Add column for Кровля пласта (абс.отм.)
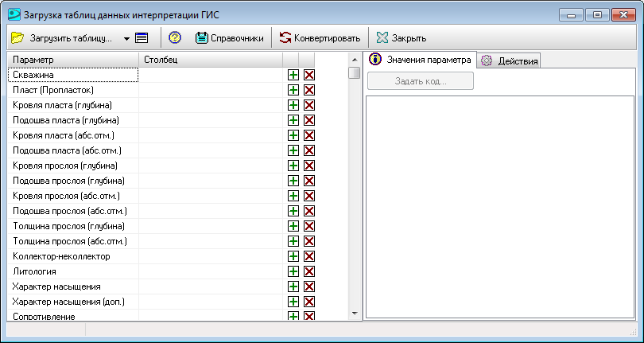This screenshot has width=644, height=343. coord(293,135)
